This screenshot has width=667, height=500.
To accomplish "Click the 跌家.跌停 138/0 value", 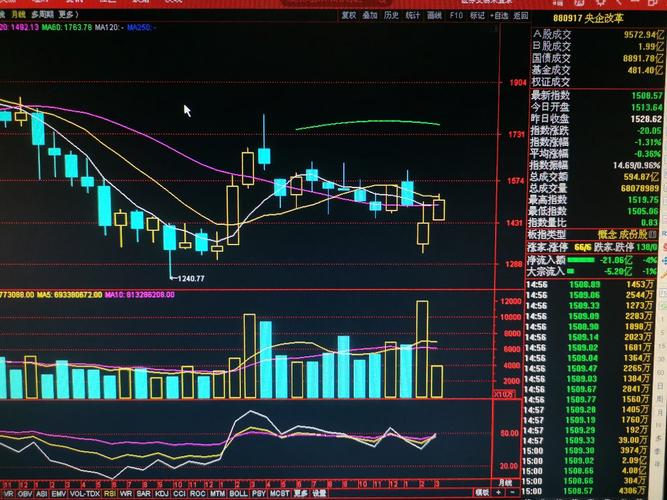I will pos(647,247).
